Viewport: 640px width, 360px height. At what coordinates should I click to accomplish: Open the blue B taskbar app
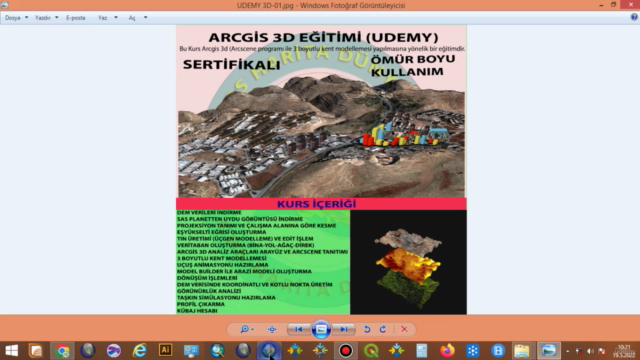[x=498, y=351]
